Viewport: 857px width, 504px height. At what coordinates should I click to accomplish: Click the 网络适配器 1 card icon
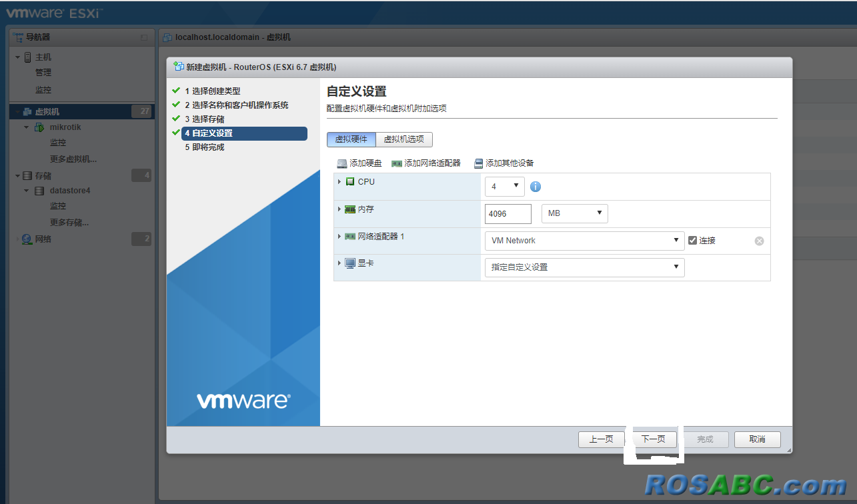coord(350,237)
